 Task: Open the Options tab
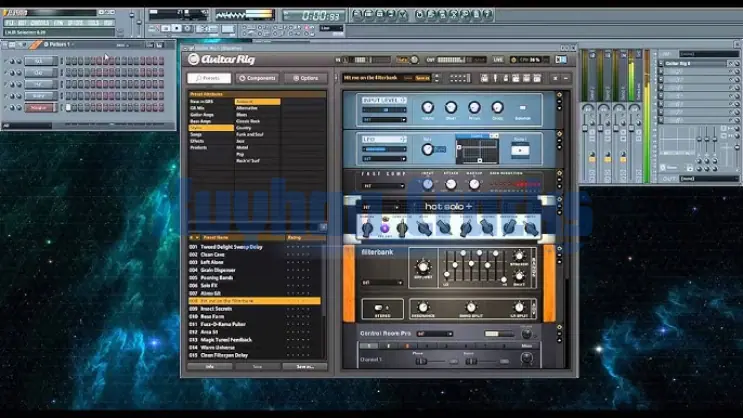(305, 78)
